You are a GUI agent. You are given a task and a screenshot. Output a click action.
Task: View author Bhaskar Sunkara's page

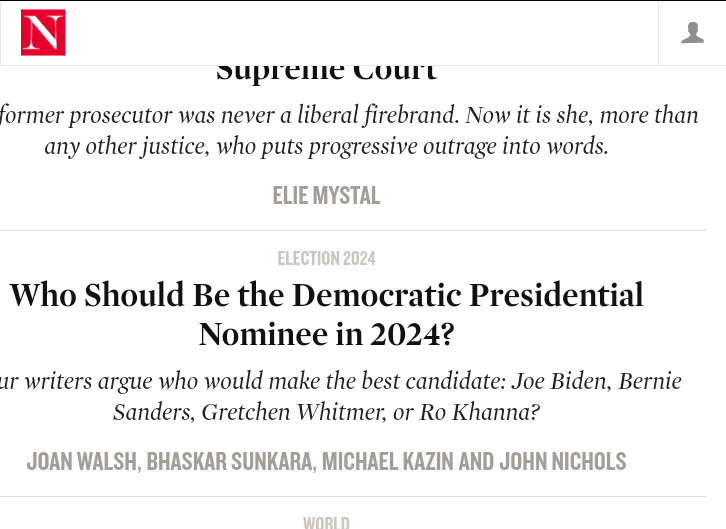tap(231, 462)
